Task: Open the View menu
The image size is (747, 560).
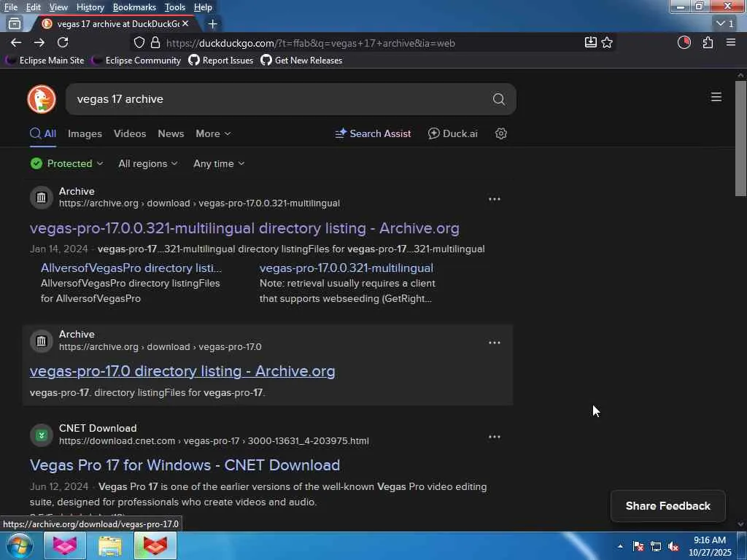Action: [x=58, y=7]
